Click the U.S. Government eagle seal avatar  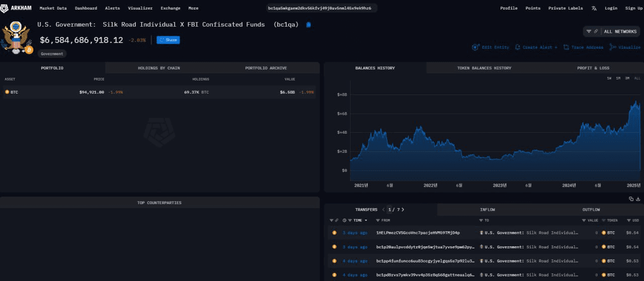17,37
